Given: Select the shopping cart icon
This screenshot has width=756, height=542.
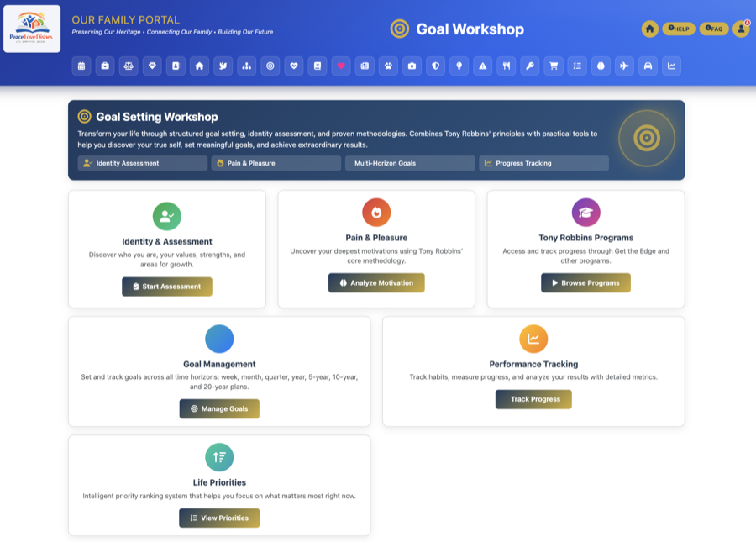Looking at the screenshot, I should point(552,66).
